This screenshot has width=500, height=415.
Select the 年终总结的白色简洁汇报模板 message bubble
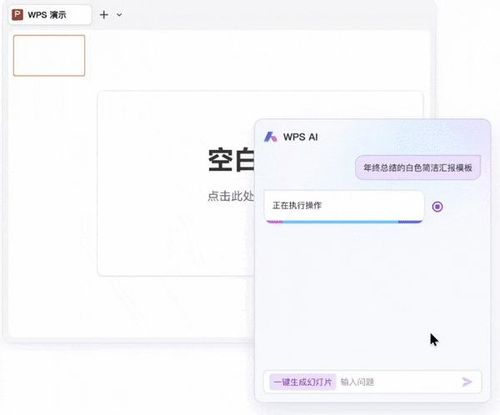coord(418,168)
